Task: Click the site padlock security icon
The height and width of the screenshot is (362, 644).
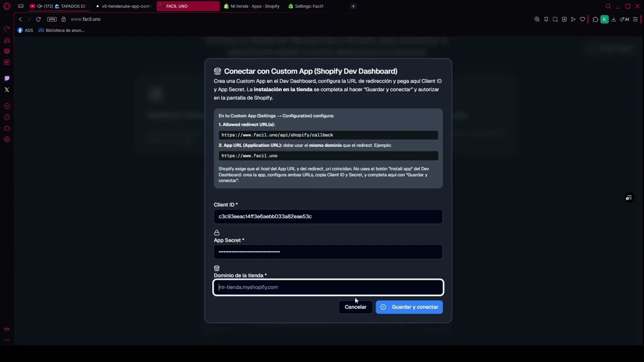Action: [x=63, y=19]
